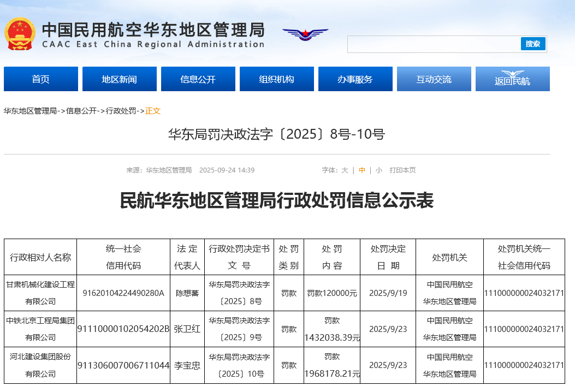The image size is (575, 392).
Task: Click the search input field
Action: 434,44
